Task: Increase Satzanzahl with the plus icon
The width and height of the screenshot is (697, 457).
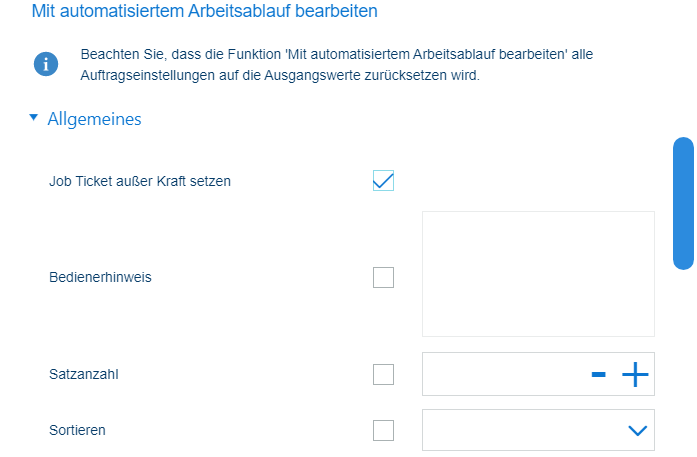Action: tap(635, 375)
